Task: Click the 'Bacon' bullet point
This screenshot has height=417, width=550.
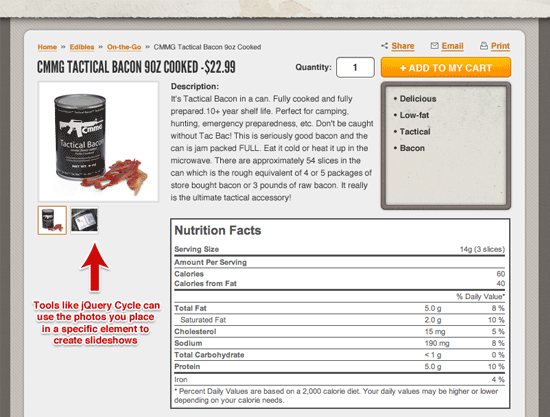Action: pos(412,148)
